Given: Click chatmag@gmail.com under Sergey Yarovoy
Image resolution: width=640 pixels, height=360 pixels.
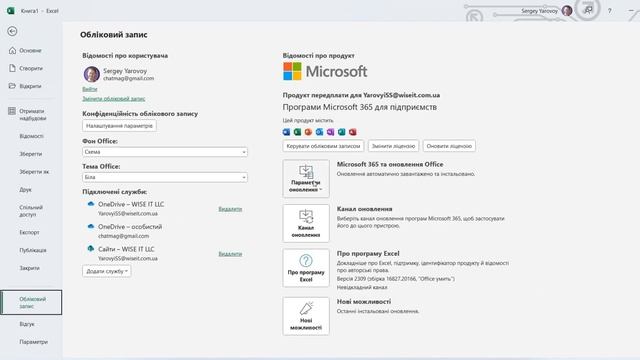Looking at the screenshot, I should click(x=129, y=78).
